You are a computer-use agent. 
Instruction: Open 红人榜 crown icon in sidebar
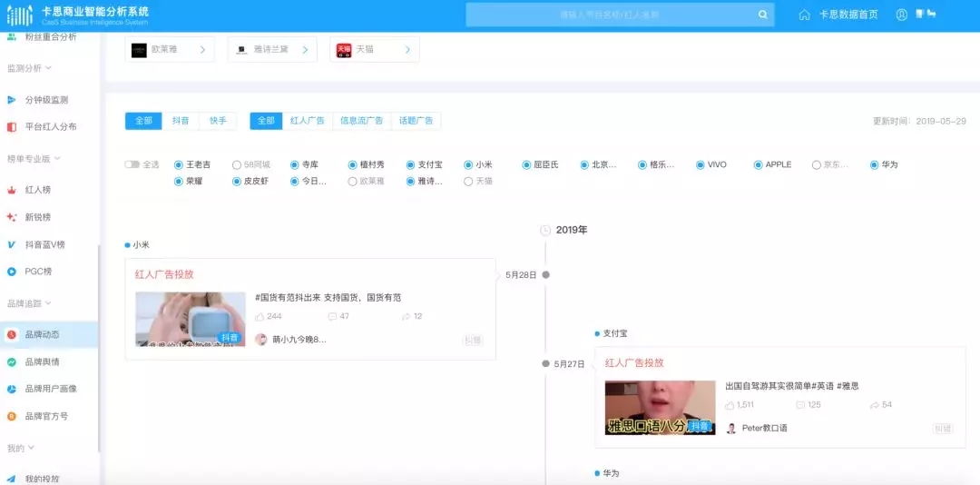click(12, 190)
